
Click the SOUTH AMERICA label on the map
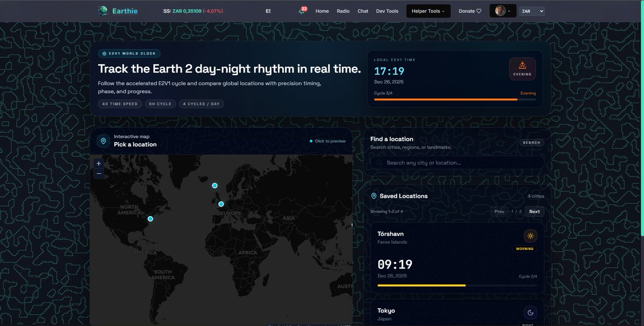(163, 275)
